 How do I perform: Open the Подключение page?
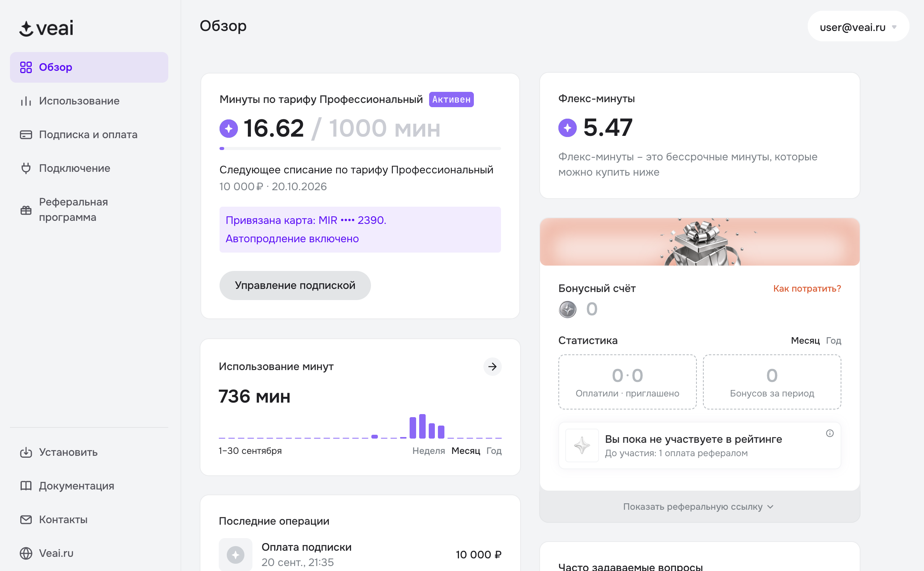[x=89, y=168]
